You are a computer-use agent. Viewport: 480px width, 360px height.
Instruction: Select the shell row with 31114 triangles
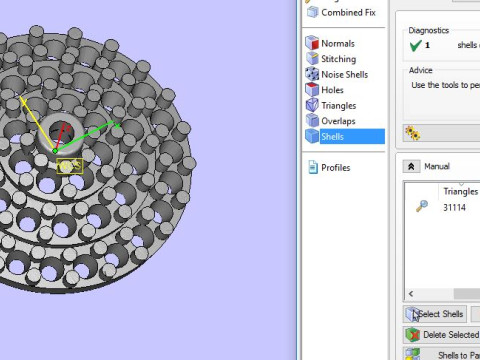(443, 207)
